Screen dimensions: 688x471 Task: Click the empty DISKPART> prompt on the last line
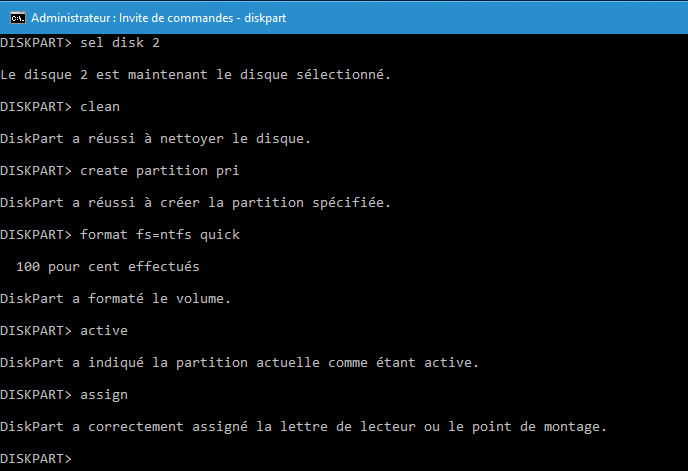36,459
